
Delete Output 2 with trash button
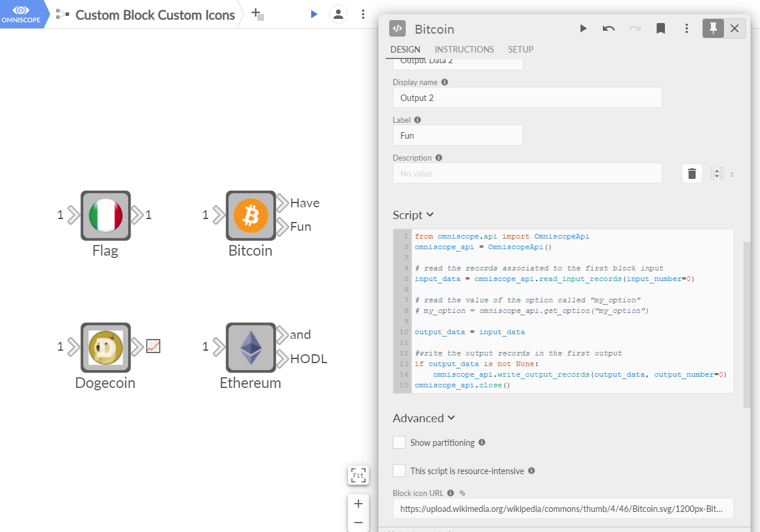[x=692, y=174]
